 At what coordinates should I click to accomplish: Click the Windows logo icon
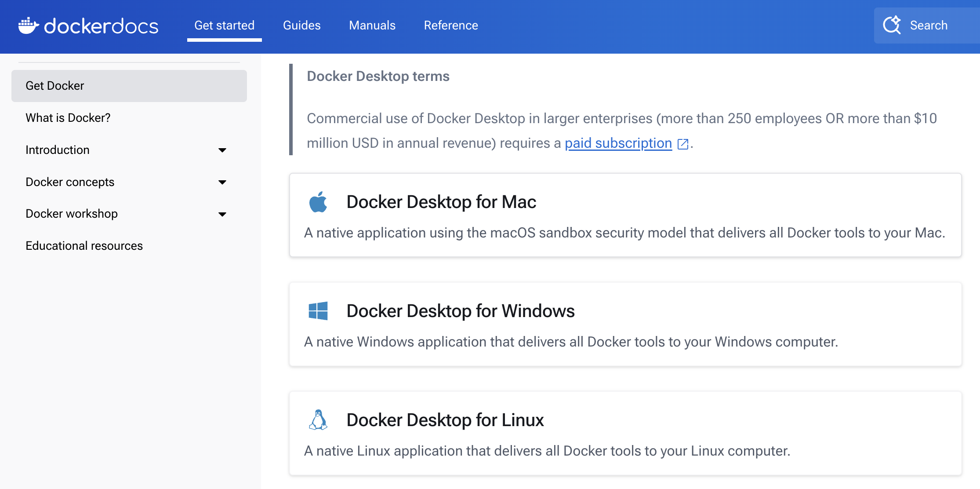click(x=318, y=311)
